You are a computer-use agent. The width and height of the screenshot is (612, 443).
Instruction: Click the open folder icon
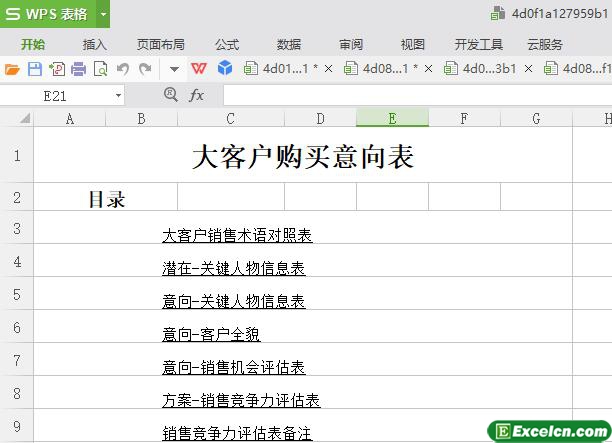[x=12, y=69]
